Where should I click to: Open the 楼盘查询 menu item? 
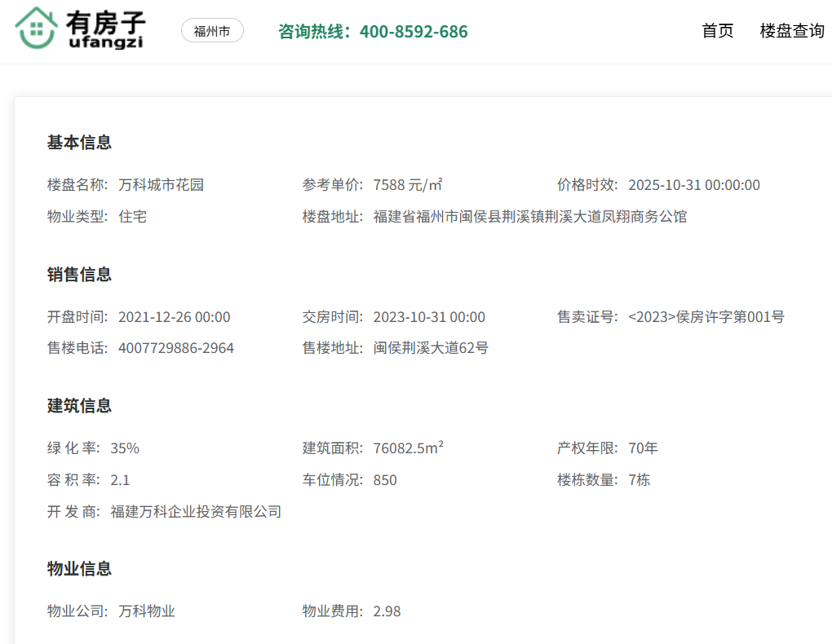[x=792, y=31]
